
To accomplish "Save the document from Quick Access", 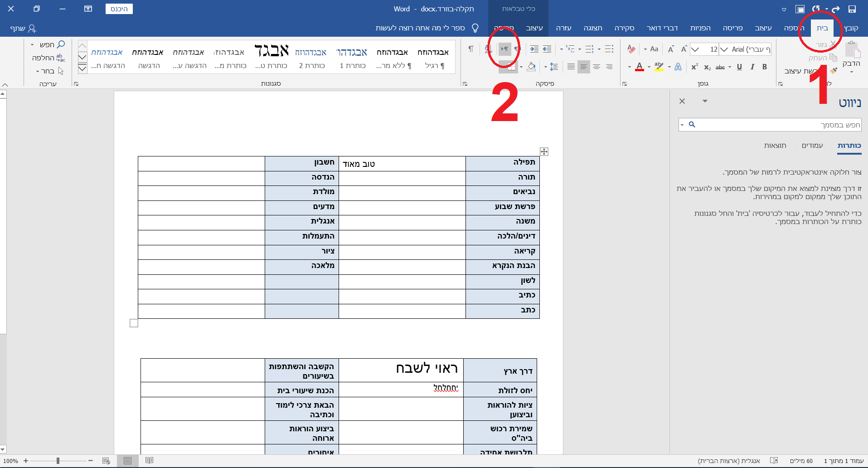I will pyautogui.click(x=852, y=9).
